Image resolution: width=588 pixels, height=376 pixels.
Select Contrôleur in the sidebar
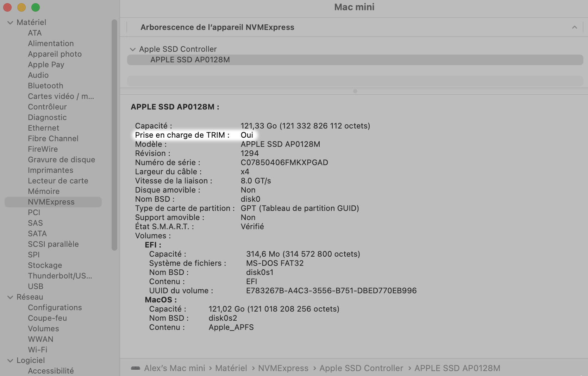(47, 107)
